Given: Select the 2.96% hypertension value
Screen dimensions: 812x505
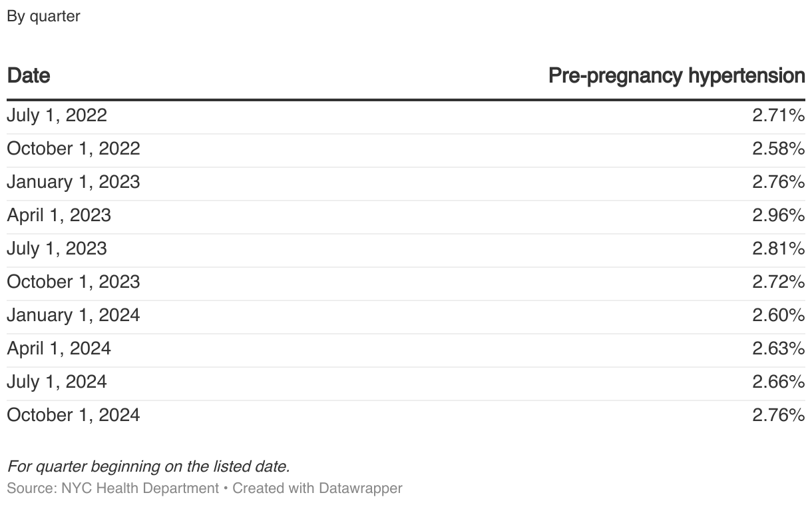Looking at the screenshot, I should 778,215.
